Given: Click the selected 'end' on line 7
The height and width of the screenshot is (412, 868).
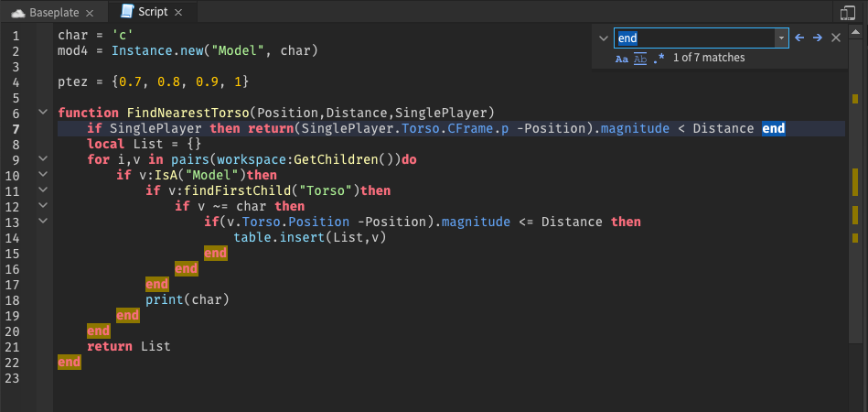Looking at the screenshot, I should [x=774, y=129].
